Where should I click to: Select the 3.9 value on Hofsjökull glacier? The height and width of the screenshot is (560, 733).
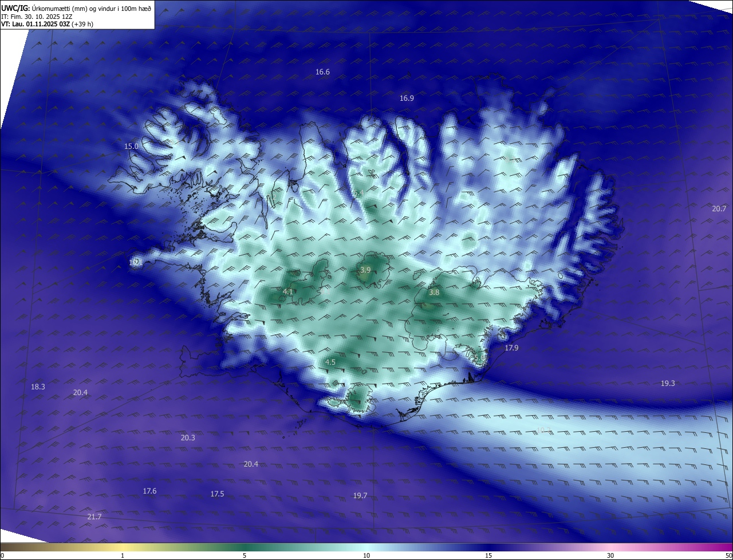click(365, 270)
